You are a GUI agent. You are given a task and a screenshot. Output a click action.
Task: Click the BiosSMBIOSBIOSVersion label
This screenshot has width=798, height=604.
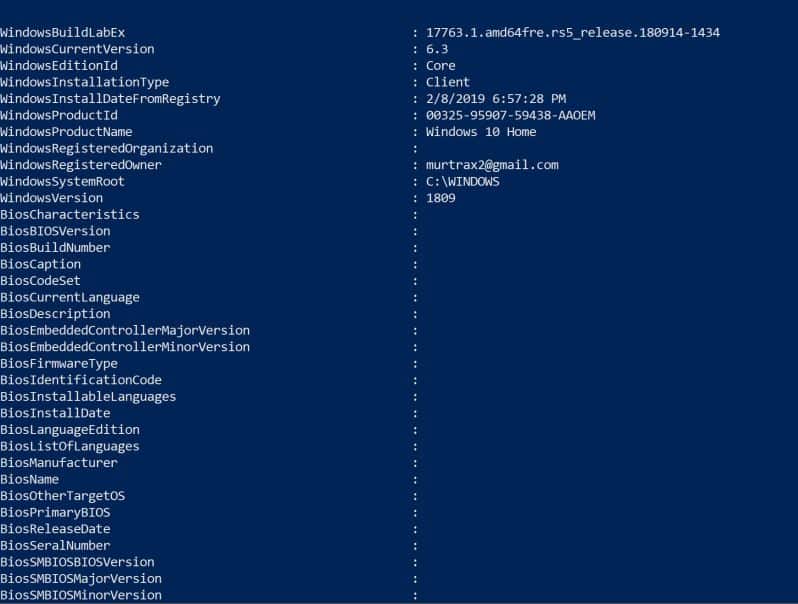coord(77,562)
